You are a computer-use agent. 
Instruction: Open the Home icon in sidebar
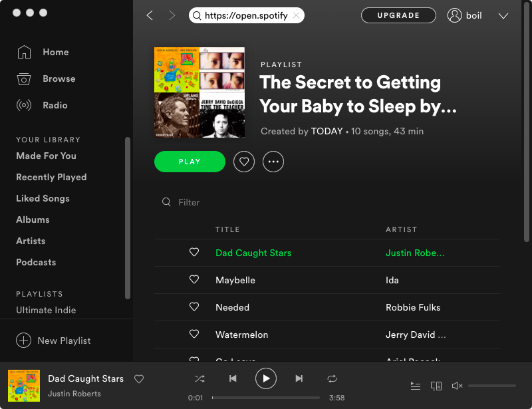click(x=24, y=52)
